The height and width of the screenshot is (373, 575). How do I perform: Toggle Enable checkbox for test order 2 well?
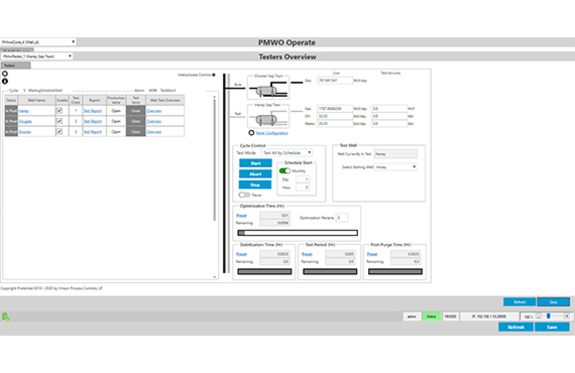point(59,121)
